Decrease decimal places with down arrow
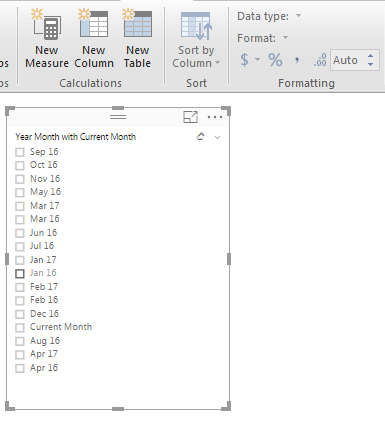The width and height of the screenshot is (385, 424). click(371, 64)
